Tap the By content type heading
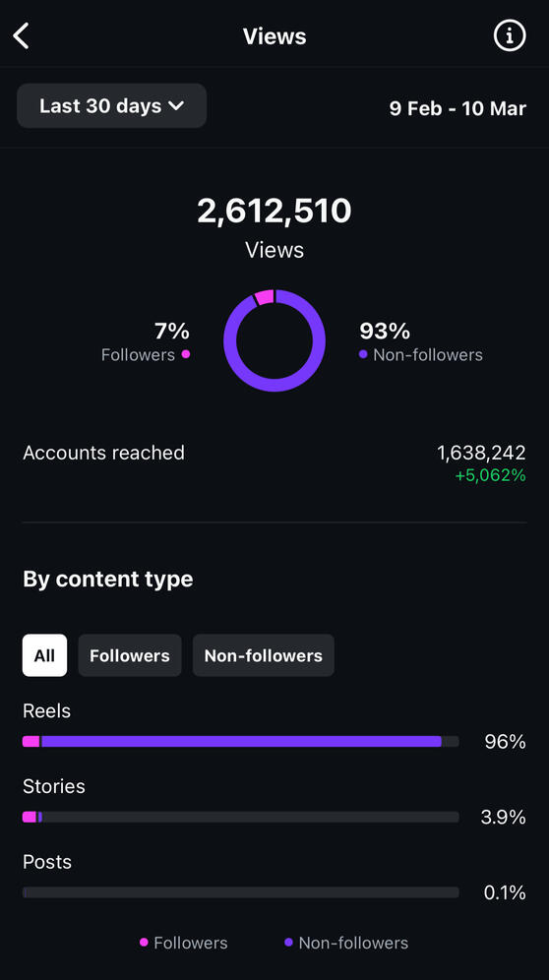549x980 pixels. tap(108, 580)
